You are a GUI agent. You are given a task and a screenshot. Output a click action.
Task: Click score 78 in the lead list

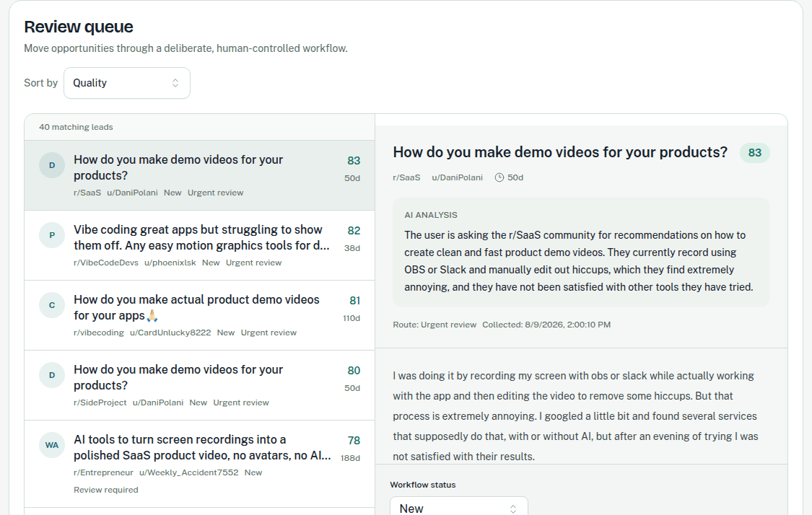click(354, 440)
